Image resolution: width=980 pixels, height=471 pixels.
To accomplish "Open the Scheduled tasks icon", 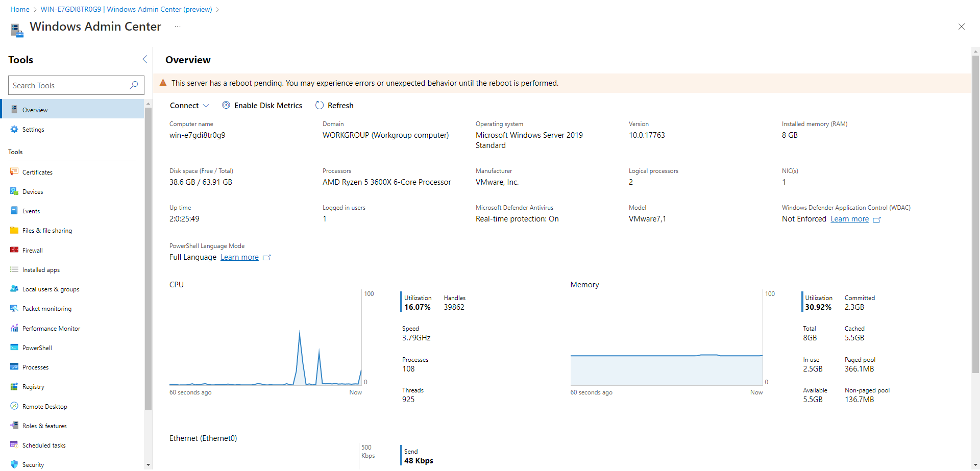I will pyautogui.click(x=14, y=445).
